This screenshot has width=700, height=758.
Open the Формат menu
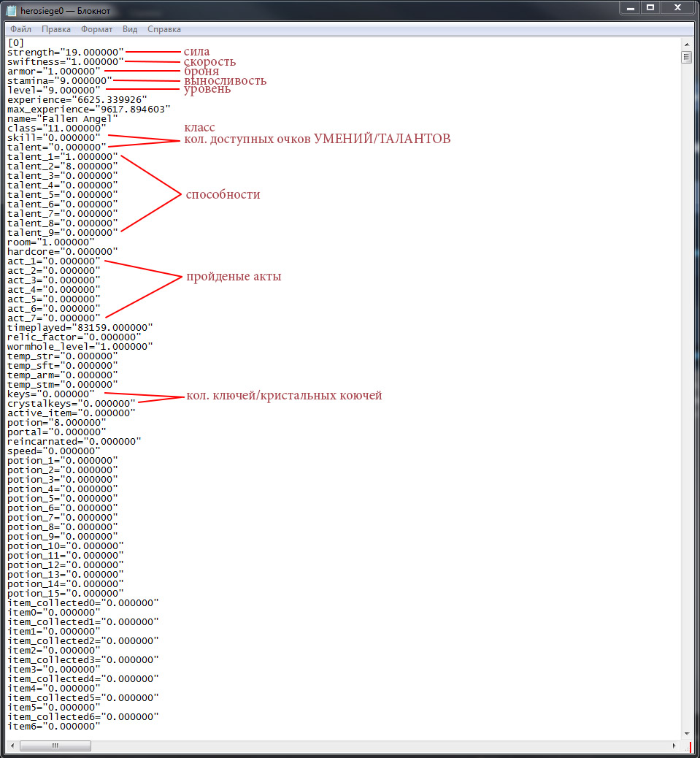coord(96,29)
